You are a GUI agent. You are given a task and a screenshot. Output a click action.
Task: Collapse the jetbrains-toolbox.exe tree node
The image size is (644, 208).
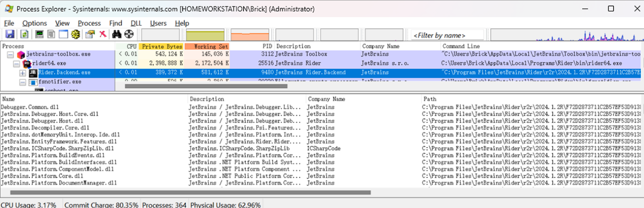[x=10, y=54]
